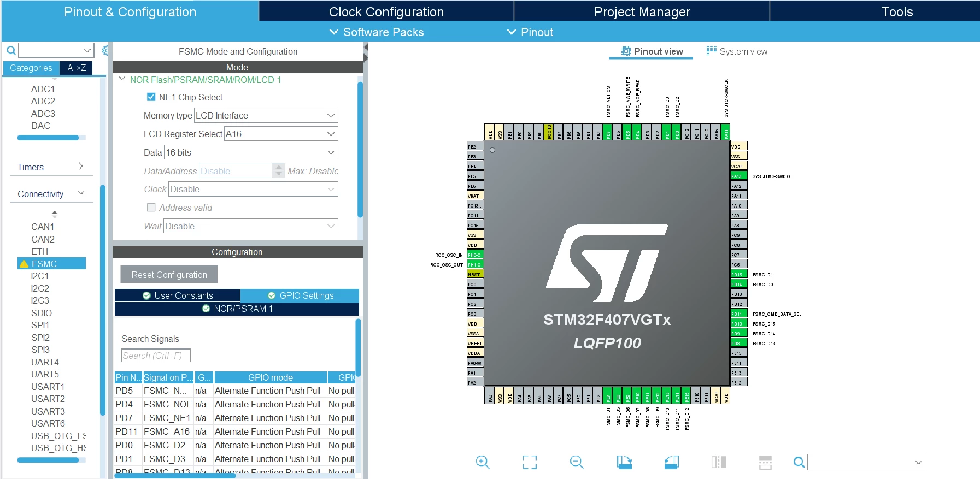
Task: Click the NRST pin on the chip
Action: [475, 275]
